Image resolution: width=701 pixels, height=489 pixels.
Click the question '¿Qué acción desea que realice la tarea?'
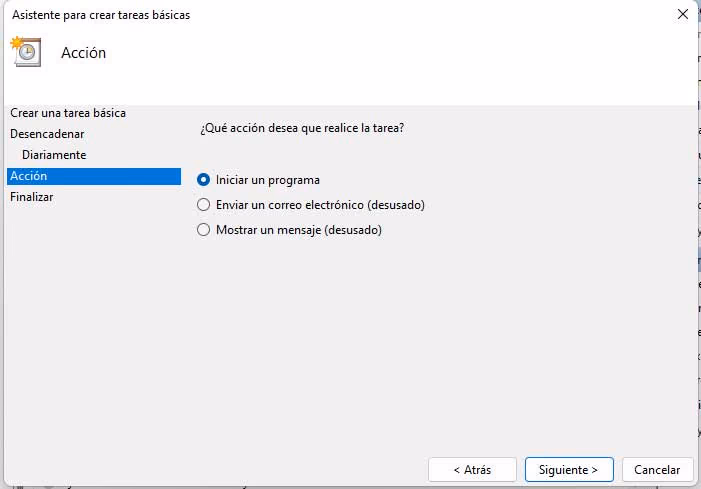tap(302, 128)
